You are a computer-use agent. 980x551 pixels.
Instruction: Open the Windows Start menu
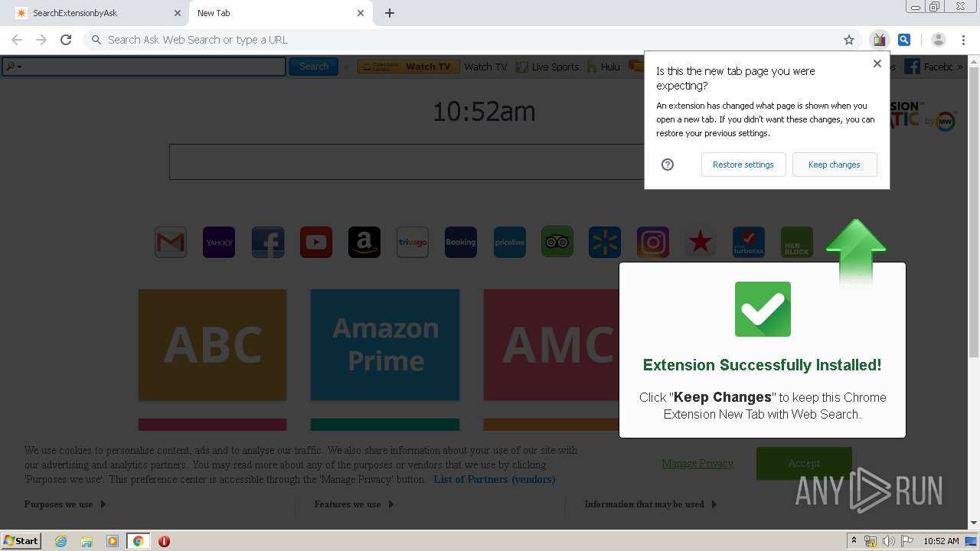pyautogui.click(x=21, y=540)
